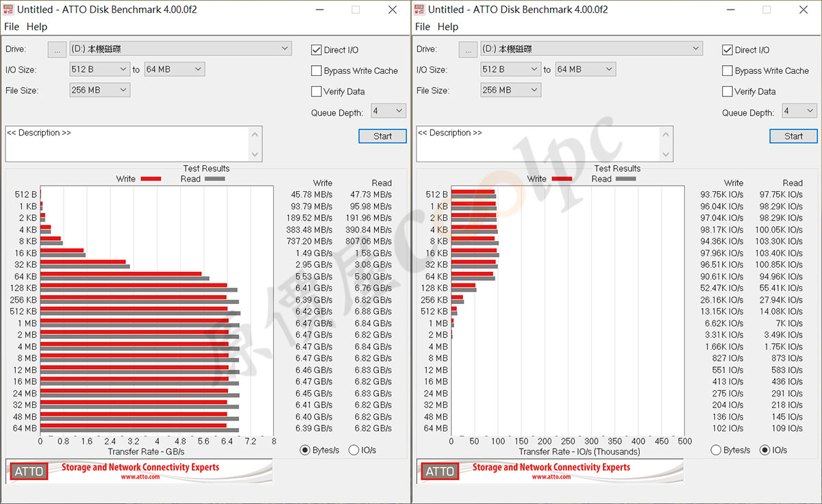
Task: Click 873 IO/s read value
Action: click(787, 357)
